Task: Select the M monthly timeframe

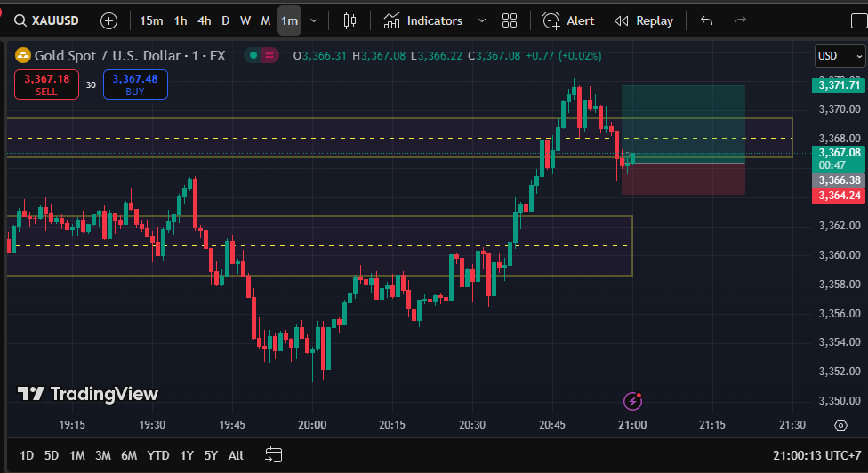Action: pyautogui.click(x=266, y=21)
